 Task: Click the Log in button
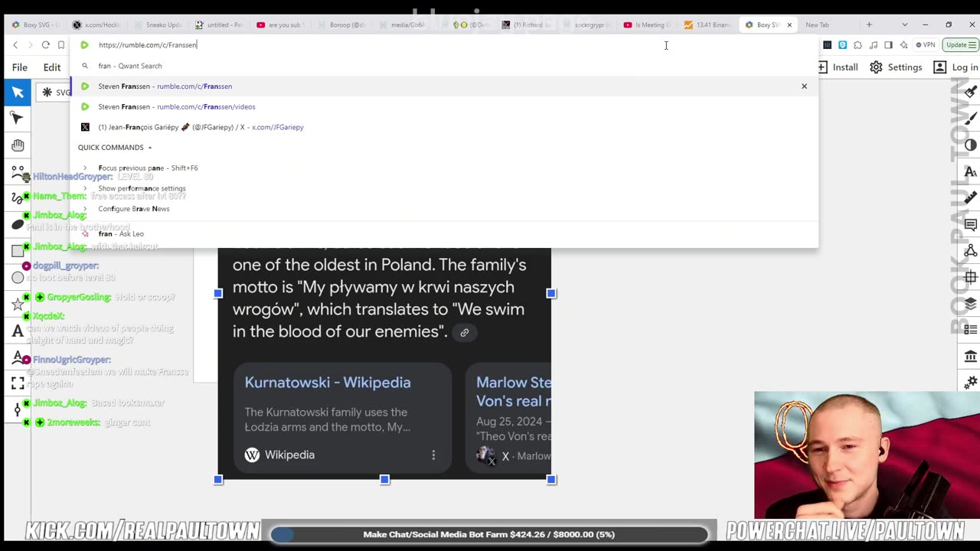tap(956, 67)
